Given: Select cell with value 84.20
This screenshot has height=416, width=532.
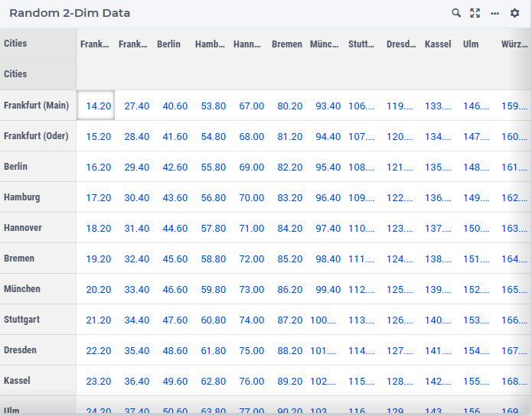Looking at the screenshot, I should coord(287,228).
